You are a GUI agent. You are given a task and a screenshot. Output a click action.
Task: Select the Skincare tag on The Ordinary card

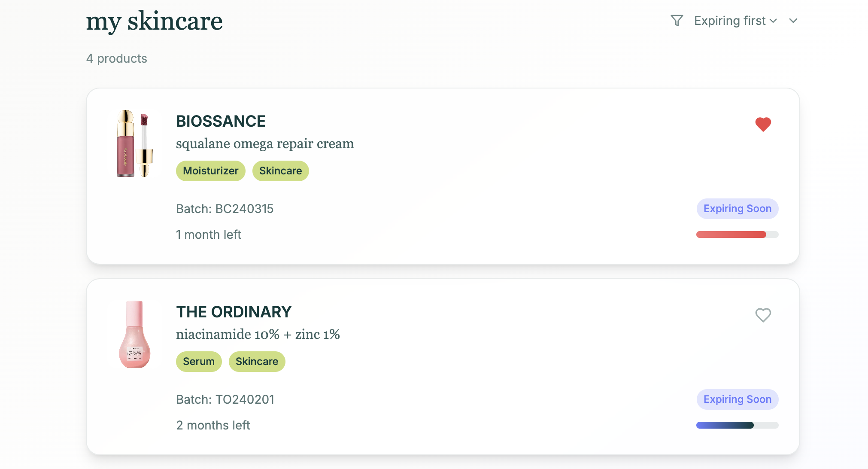pyautogui.click(x=257, y=362)
